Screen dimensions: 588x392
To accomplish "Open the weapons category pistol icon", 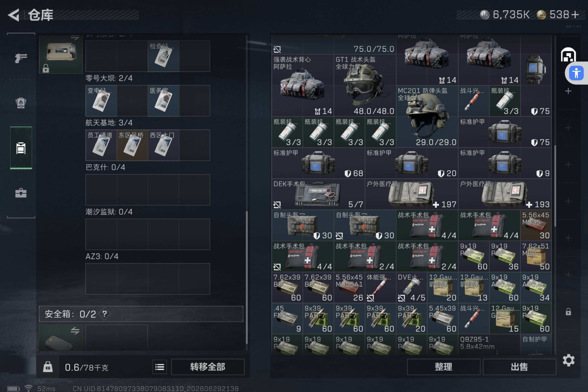I will (x=21, y=58).
